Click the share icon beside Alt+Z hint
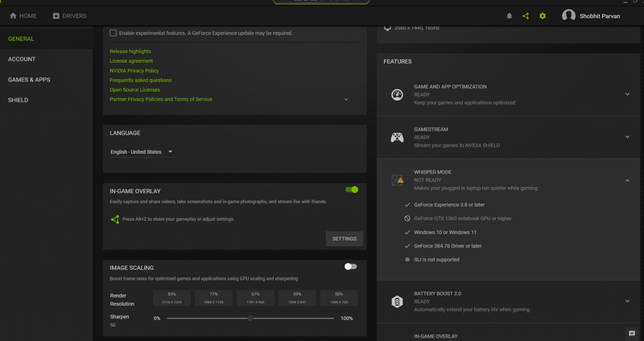The image size is (644, 341). tap(115, 219)
